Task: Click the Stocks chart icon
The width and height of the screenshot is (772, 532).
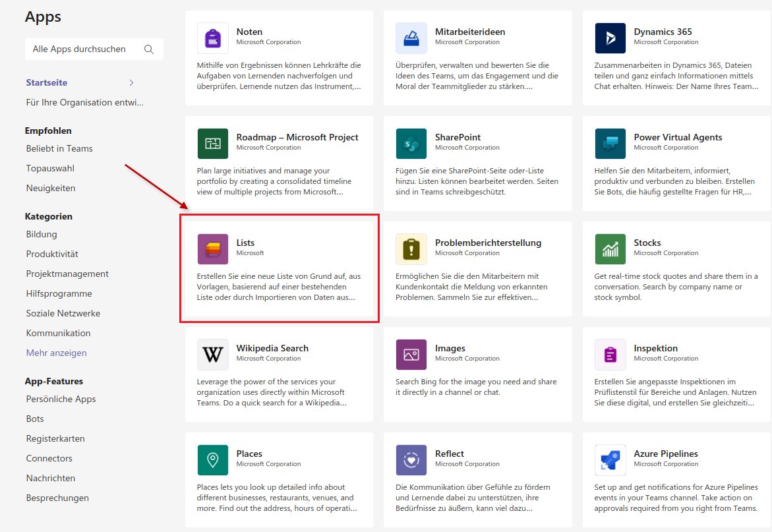Action: pyautogui.click(x=610, y=249)
